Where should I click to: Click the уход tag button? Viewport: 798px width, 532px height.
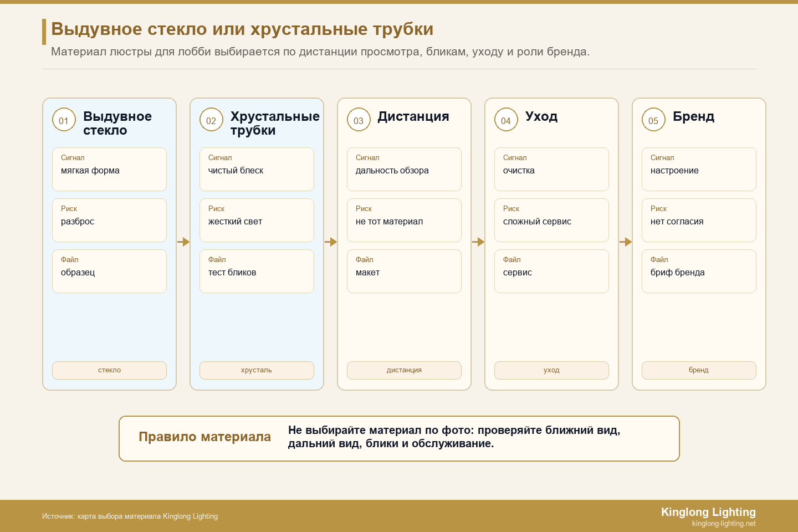click(x=551, y=370)
